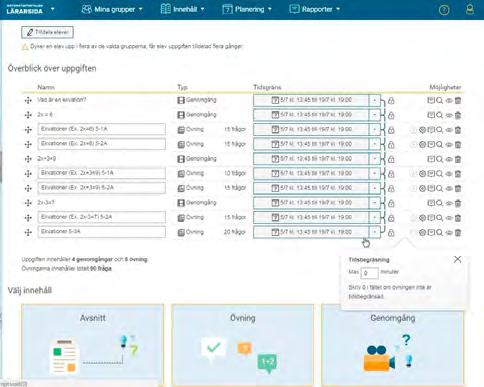
Task: Close the Tidsbegränsning popup
Action: [458, 259]
